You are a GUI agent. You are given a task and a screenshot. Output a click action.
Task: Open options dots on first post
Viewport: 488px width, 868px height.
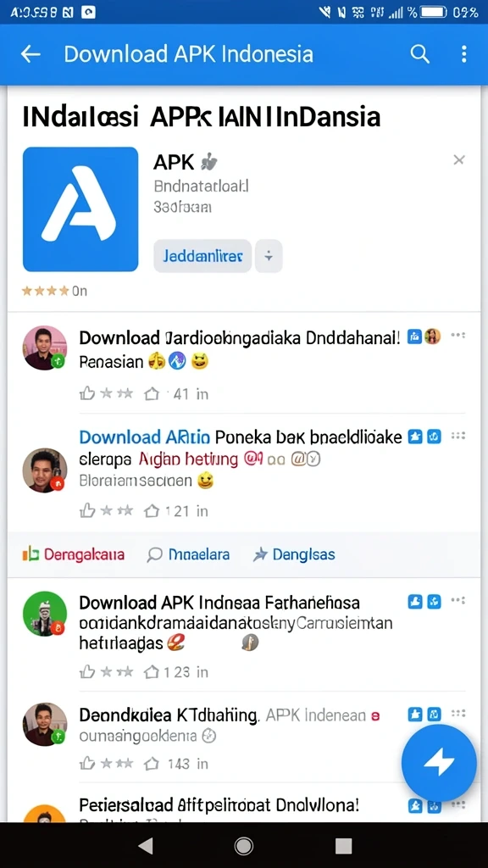[458, 336]
